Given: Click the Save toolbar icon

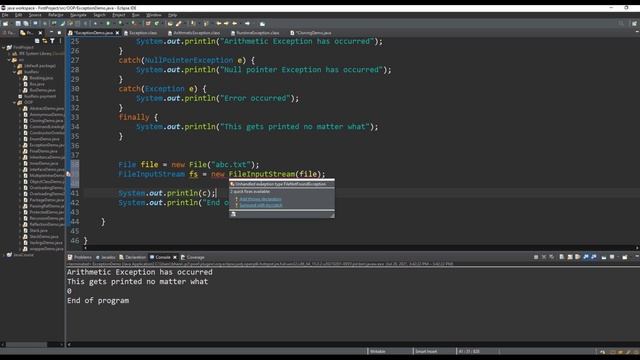Looking at the screenshot, I should coord(18,24).
